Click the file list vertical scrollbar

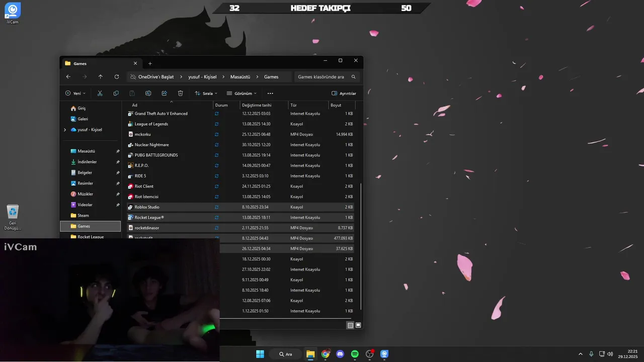(x=361, y=246)
